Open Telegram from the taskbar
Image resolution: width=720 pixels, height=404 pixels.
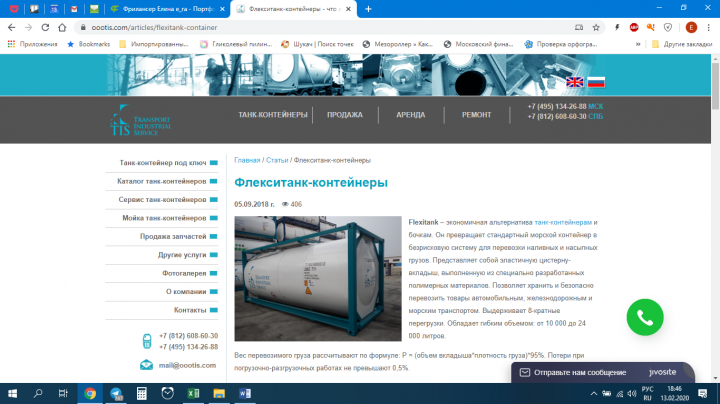116,393
